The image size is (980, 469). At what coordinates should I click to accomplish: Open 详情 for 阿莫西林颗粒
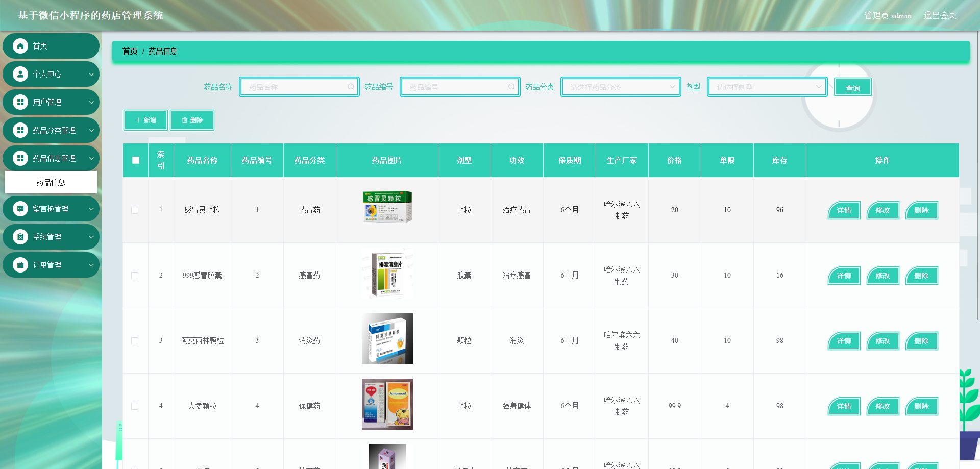[x=844, y=341]
